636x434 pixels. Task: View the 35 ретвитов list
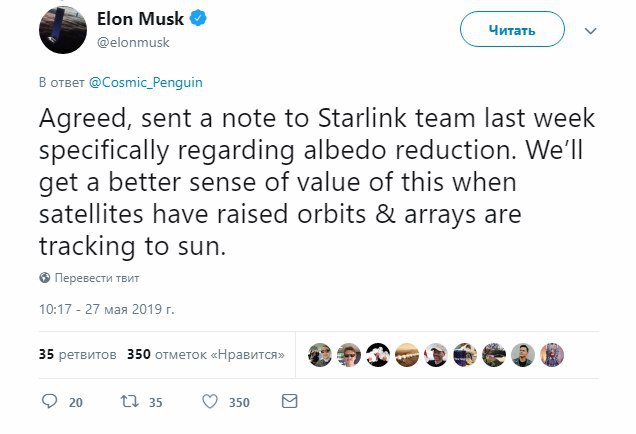point(78,355)
